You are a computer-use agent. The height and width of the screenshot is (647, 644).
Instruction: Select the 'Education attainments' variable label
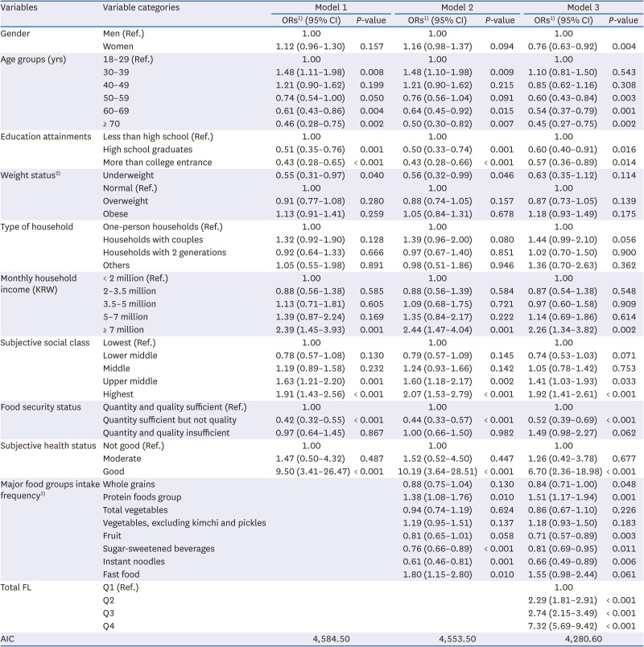click(46, 137)
